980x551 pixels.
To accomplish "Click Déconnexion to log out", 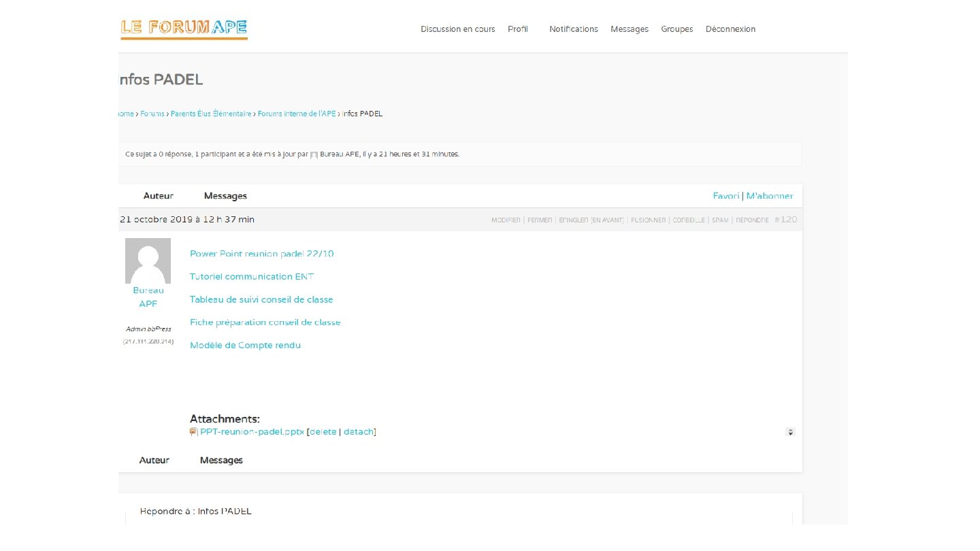I will pos(730,29).
